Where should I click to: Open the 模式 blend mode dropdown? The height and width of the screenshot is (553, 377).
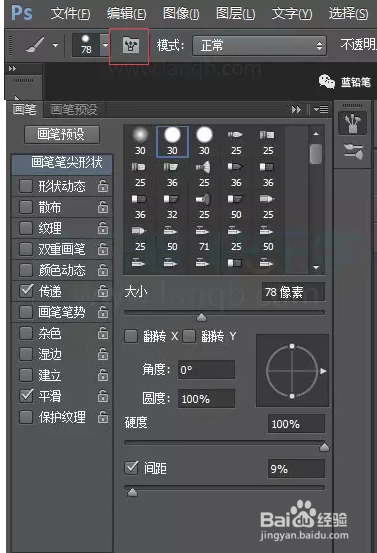point(259,45)
